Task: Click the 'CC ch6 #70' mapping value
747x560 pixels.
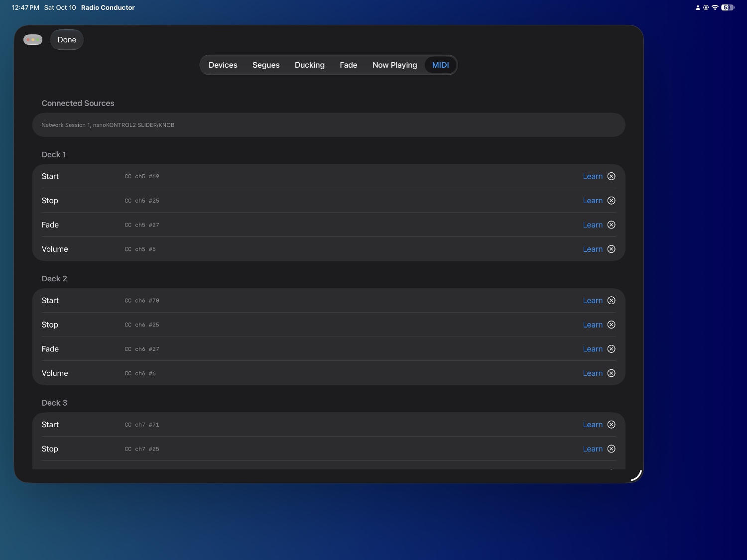Action: [142, 300]
